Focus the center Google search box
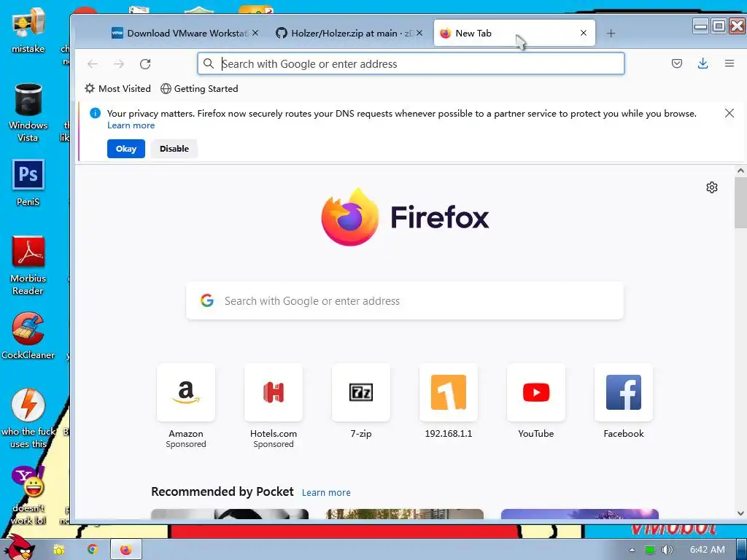 tap(404, 300)
